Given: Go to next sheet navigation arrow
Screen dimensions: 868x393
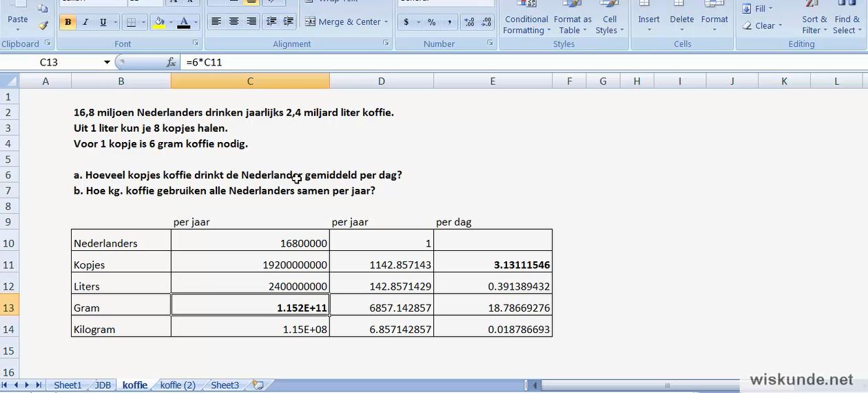Looking at the screenshot, I should pos(28,385).
